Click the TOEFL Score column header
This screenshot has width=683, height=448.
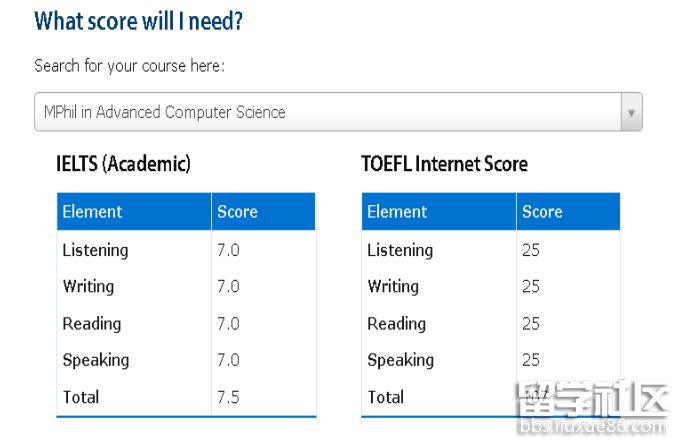pos(542,212)
